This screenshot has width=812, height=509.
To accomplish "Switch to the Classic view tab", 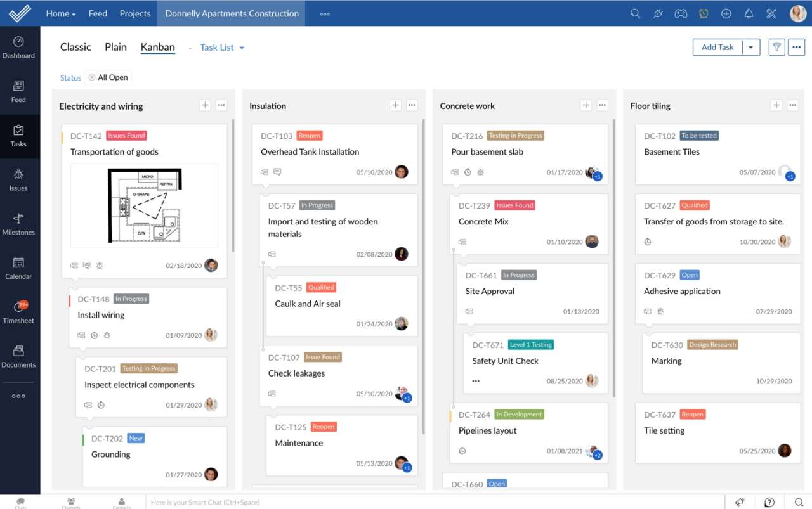I will pos(75,47).
